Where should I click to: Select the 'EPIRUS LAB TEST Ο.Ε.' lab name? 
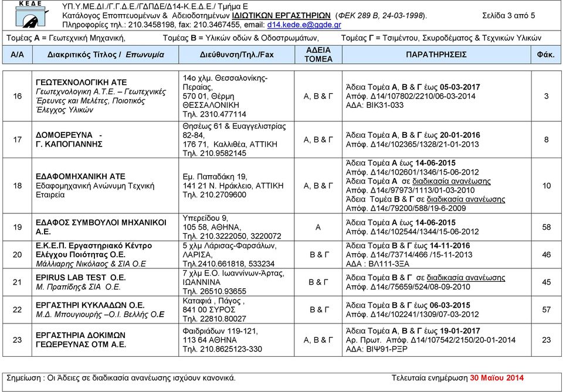(81, 278)
